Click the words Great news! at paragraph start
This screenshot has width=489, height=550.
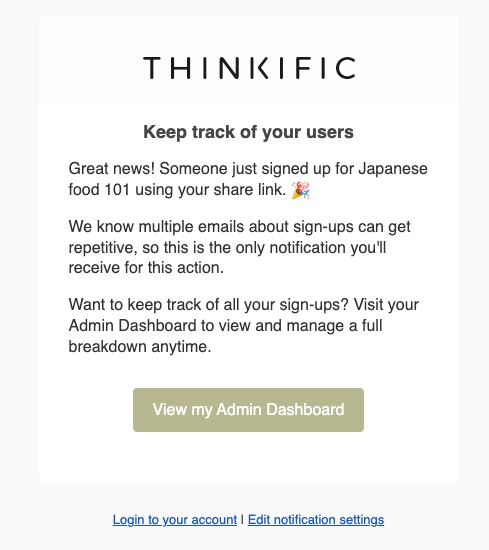[112, 169]
